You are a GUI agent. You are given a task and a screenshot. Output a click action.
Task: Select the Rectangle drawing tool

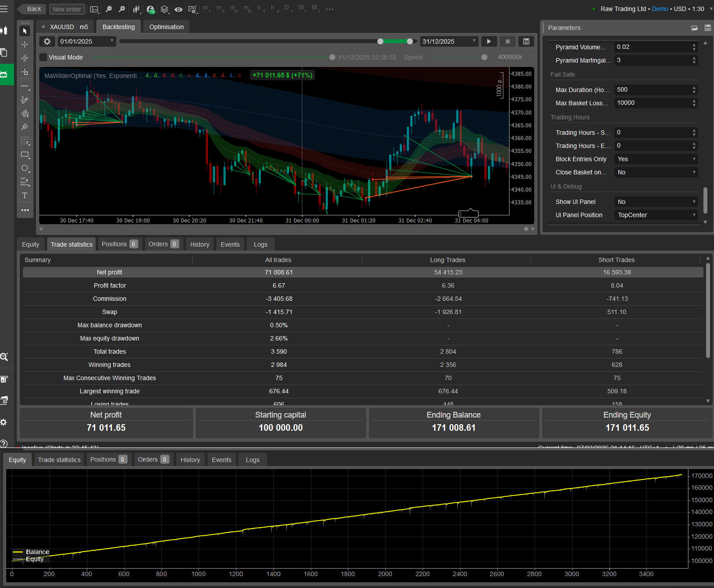coord(25,155)
